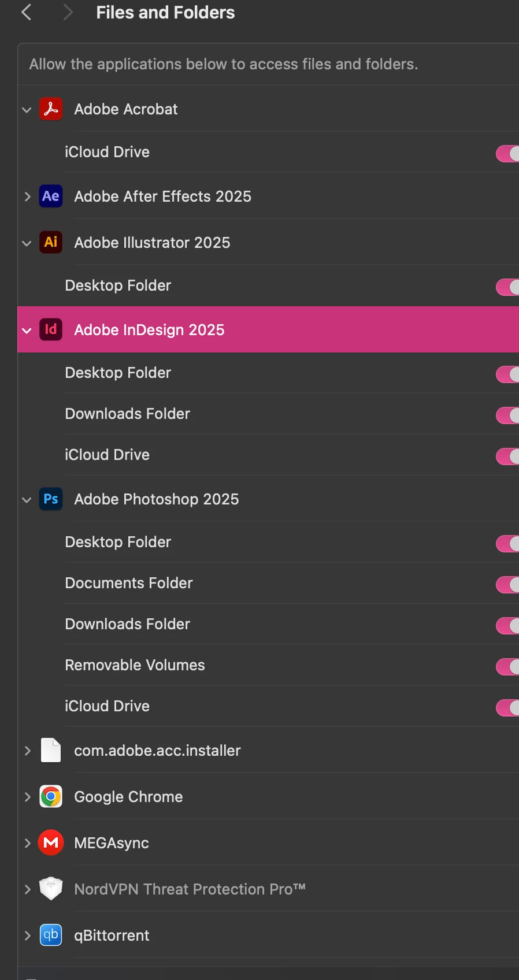Click the qBittorrent qb icon

(x=51, y=935)
